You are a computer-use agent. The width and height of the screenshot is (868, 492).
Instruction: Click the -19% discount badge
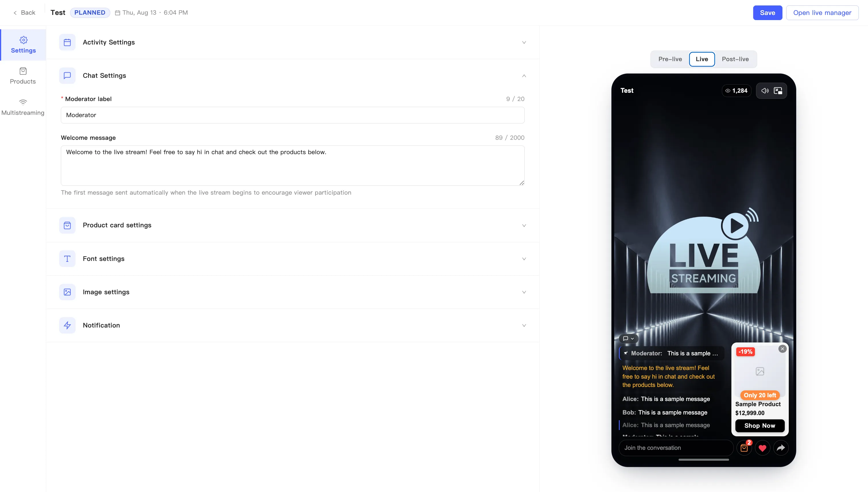(x=745, y=352)
